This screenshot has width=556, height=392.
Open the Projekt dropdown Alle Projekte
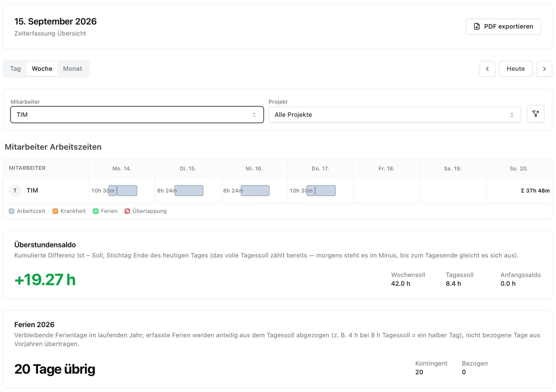point(395,115)
